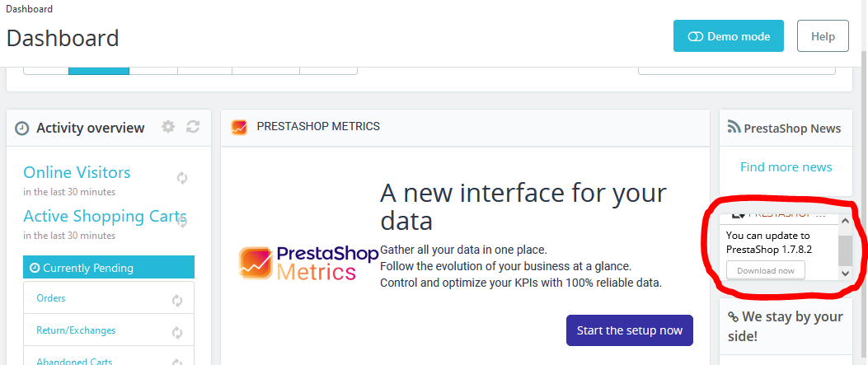Image resolution: width=868 pixels, height=365 pixels.
Task: Click Download now to update PrestaShop
Action: (x=765, y=270)
